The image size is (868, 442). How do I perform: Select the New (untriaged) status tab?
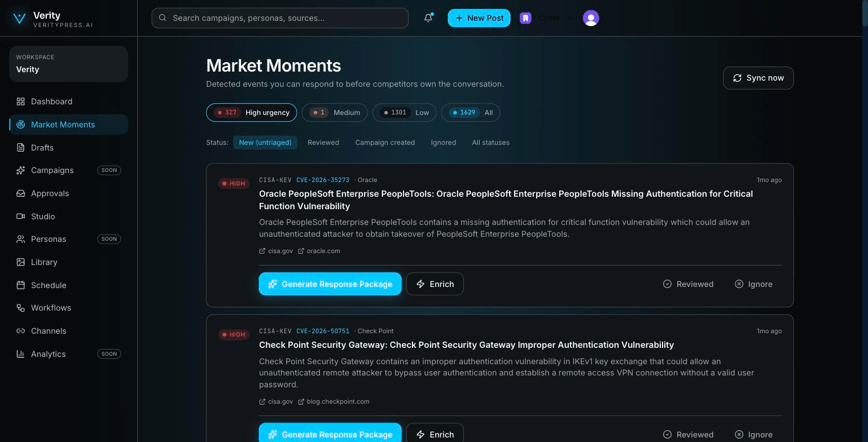pos(265,143)
